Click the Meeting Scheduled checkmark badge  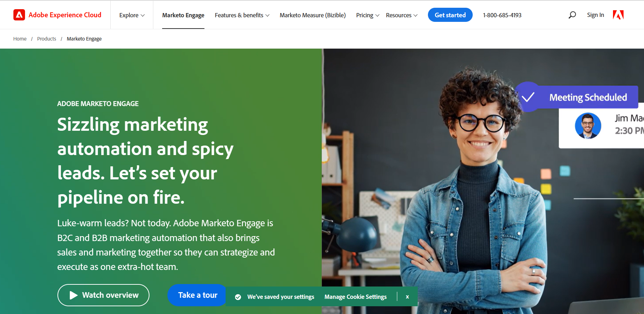(x=528, y=97)
